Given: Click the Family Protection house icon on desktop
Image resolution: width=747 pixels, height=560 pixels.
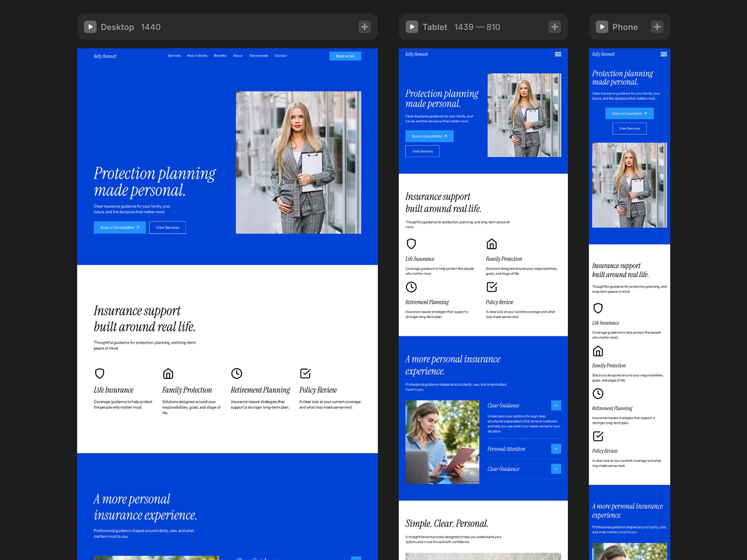Looking at the screenshot, I should pos(168,373).
